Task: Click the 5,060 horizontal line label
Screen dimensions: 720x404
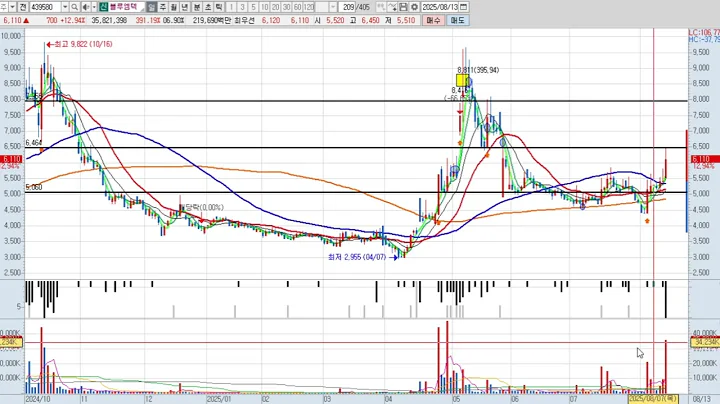Action: (x=34, y=187)
